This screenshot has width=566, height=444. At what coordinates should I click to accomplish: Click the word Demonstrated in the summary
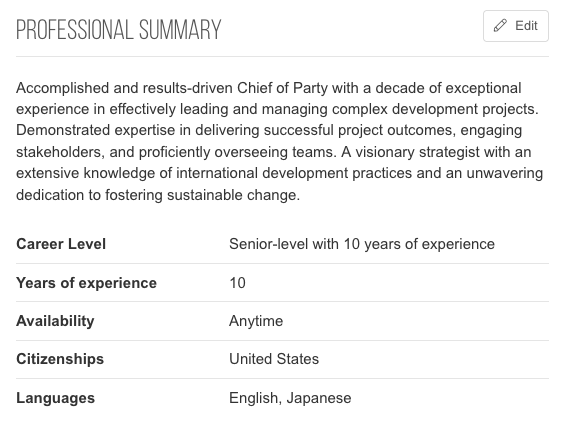pyautogui.click(x=63, y=131)
